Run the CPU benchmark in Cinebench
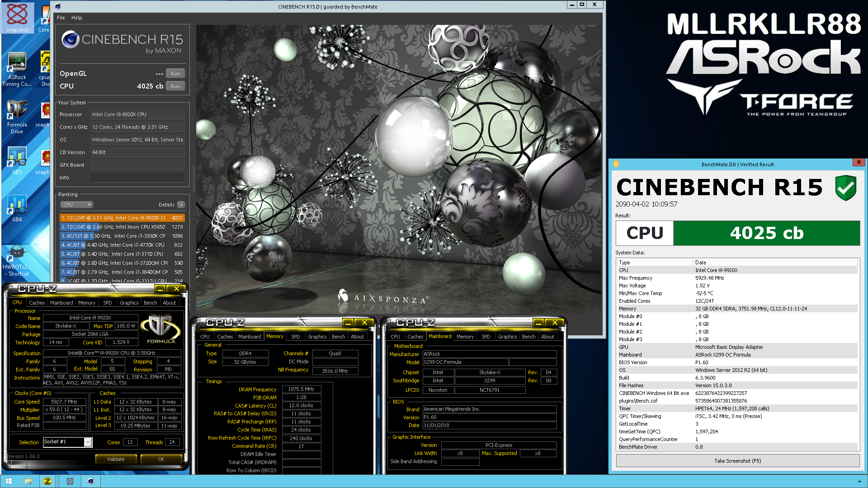Screen dimensions: 868x488 pyautogui.click(x=175, y=86)
